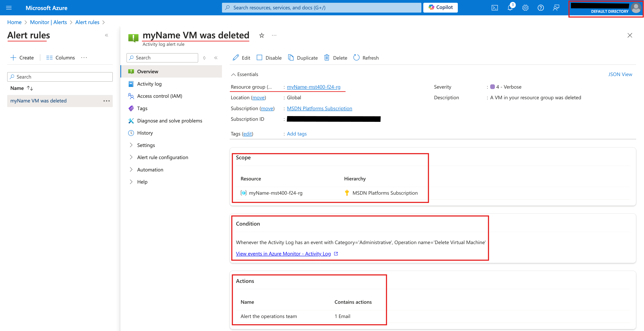Expand the Settings section

146,145
